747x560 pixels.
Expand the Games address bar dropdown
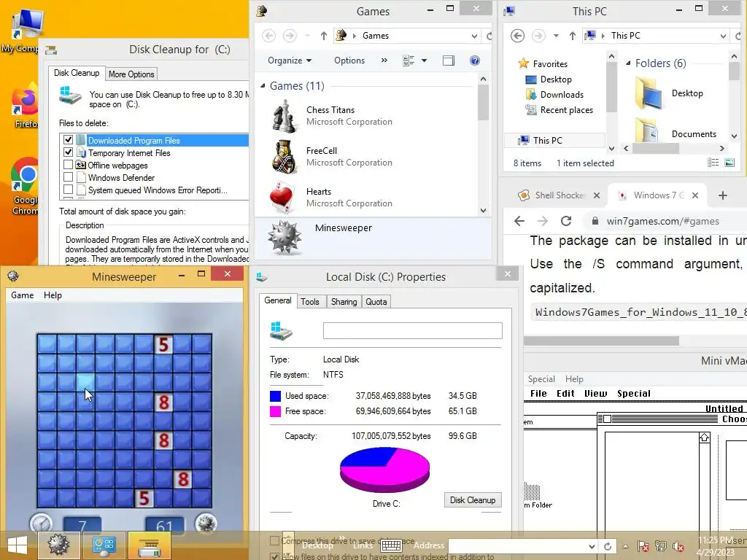coord(474,36)
